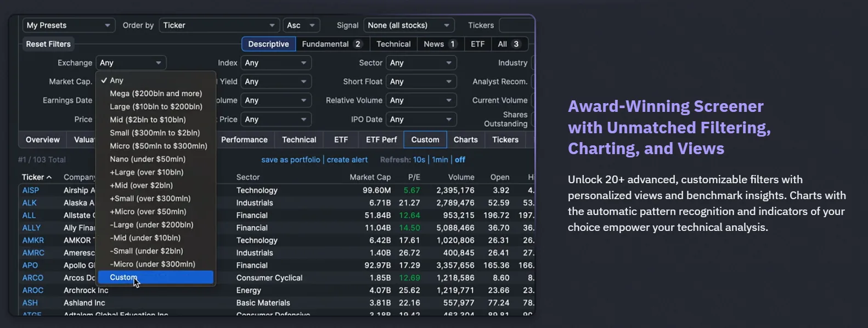Select Nano (under $50mln) option

156,159
